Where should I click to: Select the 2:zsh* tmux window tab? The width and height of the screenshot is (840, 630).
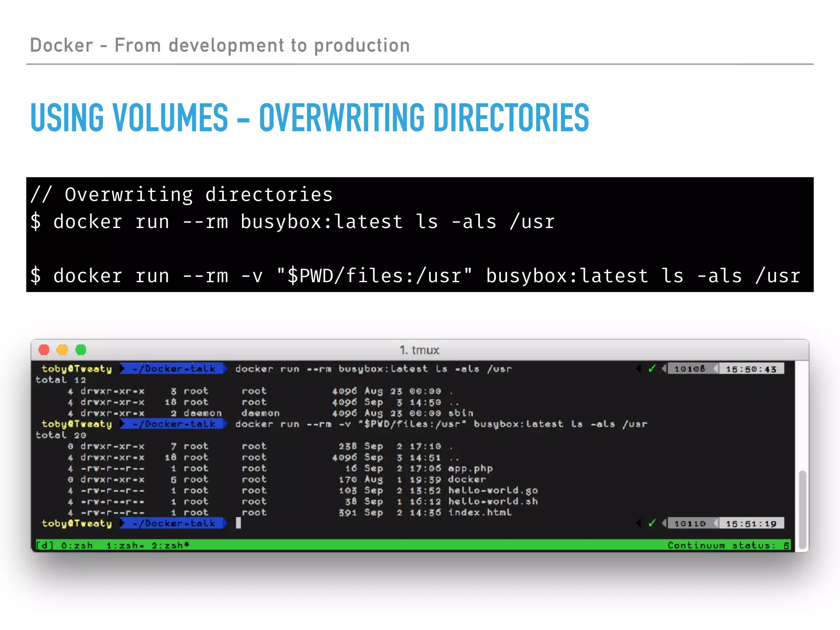click(171, 545)
